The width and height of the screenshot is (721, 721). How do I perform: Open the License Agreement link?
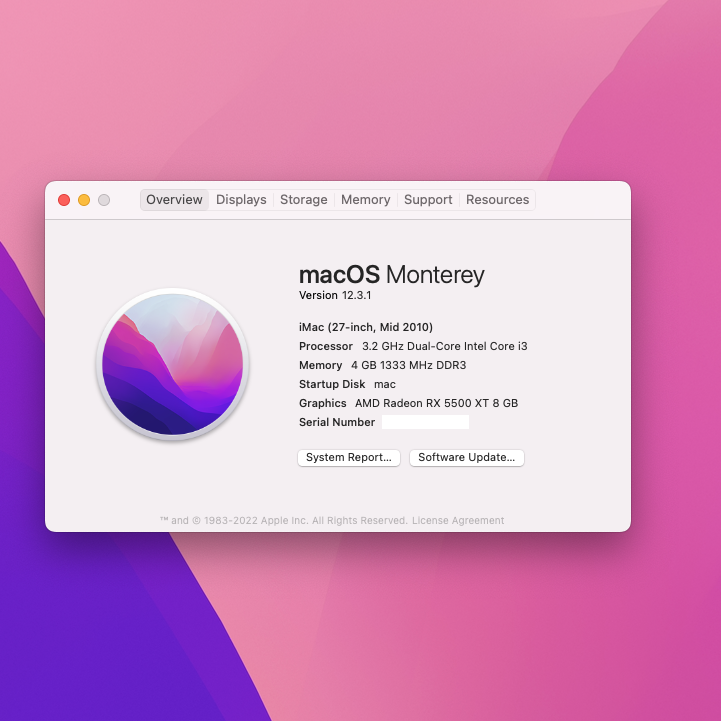458,520
